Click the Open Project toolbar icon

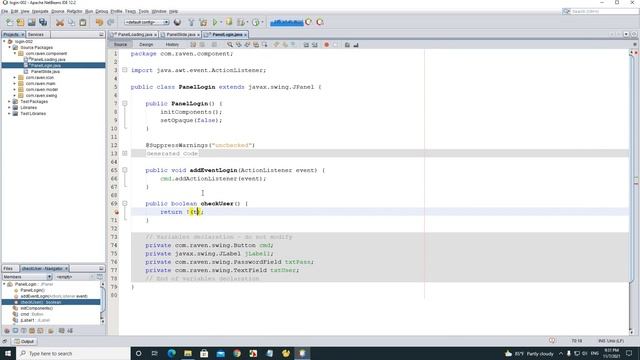coord(31,22)
